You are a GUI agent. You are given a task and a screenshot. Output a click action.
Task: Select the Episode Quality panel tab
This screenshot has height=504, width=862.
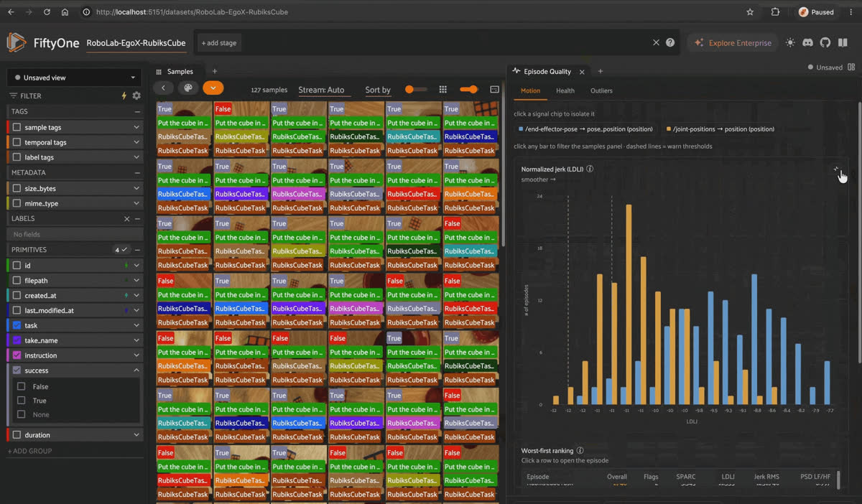(547, 71)
